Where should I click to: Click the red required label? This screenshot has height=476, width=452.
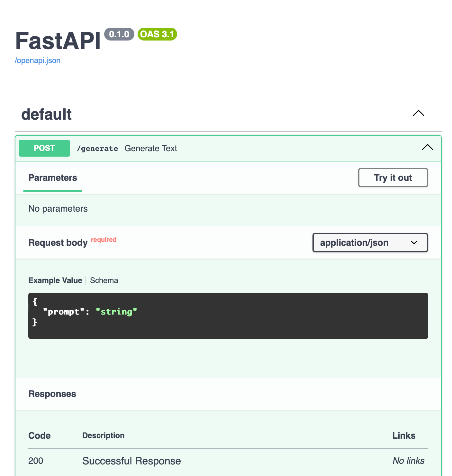pyautogui.click(x=104, y=240)
